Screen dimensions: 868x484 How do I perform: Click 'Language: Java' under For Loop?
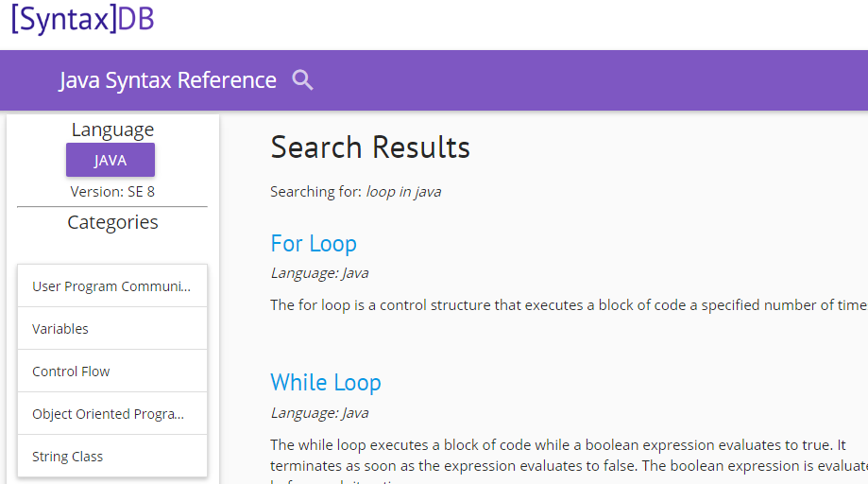coord(319,273)
